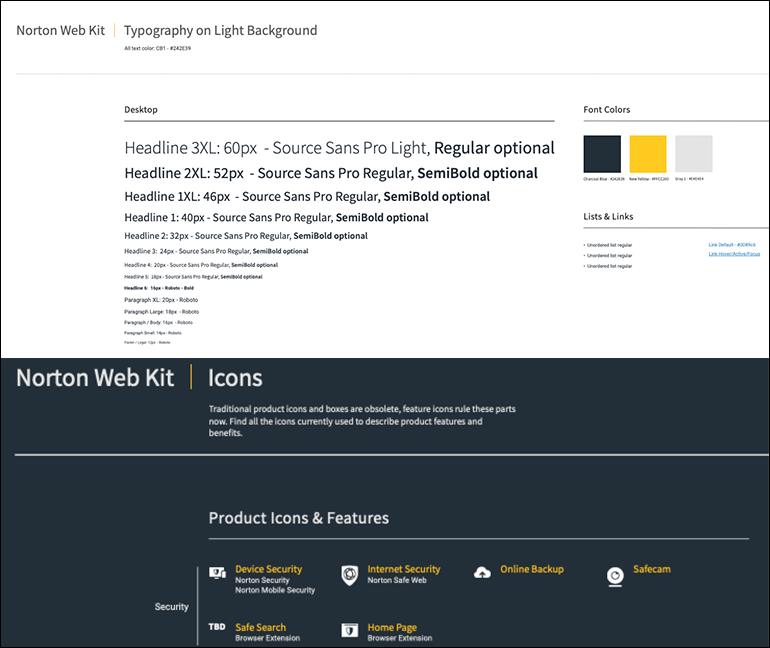This screenshot has width=770, height=648.
Task: Click the large Norton Web Kit title on dark background
Action: [x=95, y=378]
